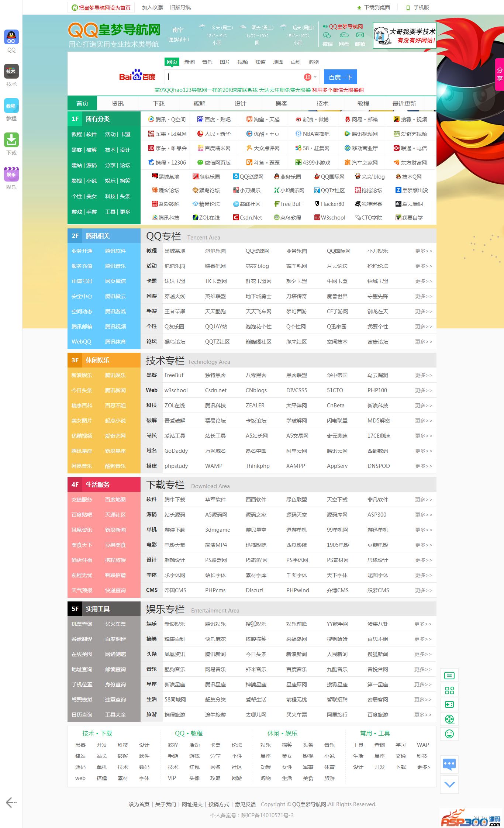
Task: Expand 更多>> in CMS row
Action: point(423,590)
